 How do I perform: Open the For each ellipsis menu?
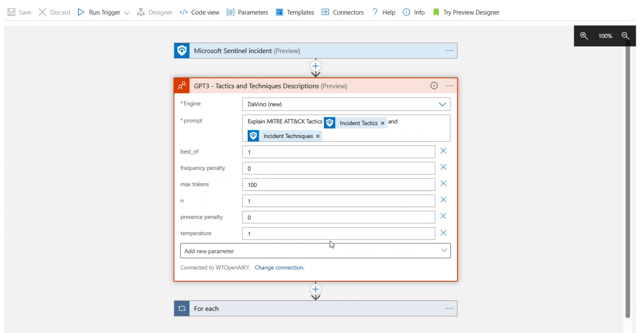click(x=449, y=309)
